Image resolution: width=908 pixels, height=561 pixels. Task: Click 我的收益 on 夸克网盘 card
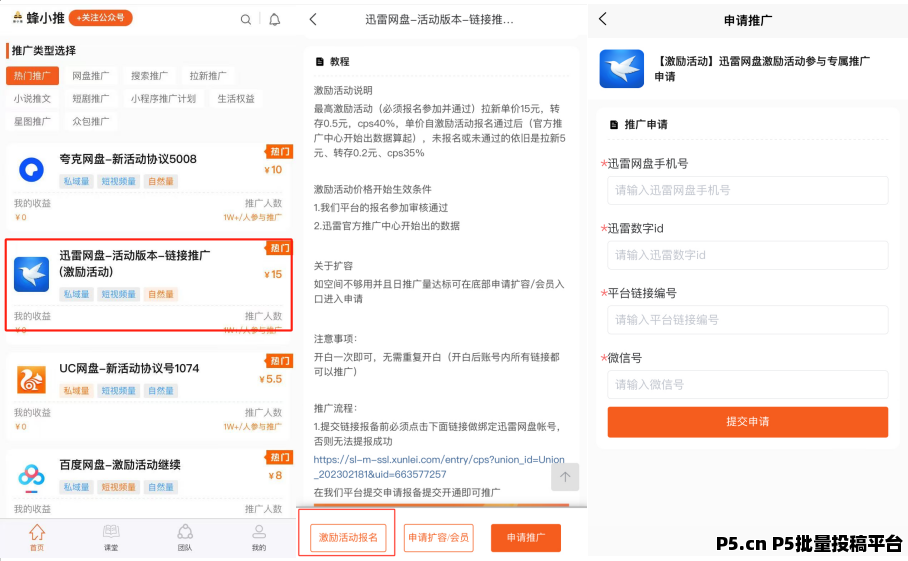(x=32, y=203)
